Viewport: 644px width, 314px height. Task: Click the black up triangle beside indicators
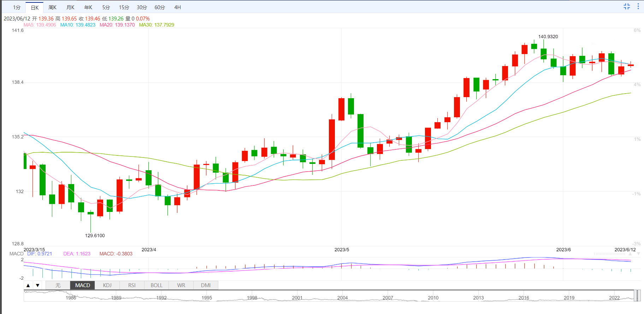click(x=28, y=285)
